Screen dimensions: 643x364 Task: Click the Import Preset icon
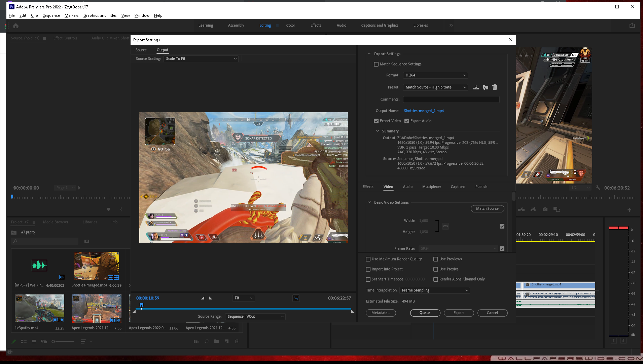click(486, 87)
